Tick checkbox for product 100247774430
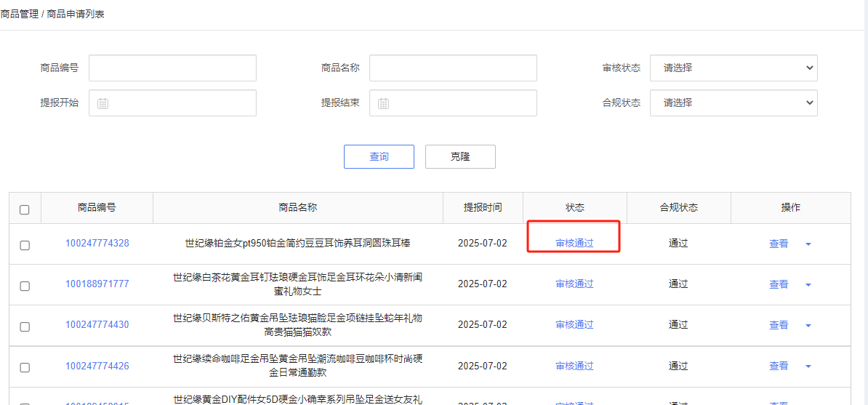 point(25,326)
